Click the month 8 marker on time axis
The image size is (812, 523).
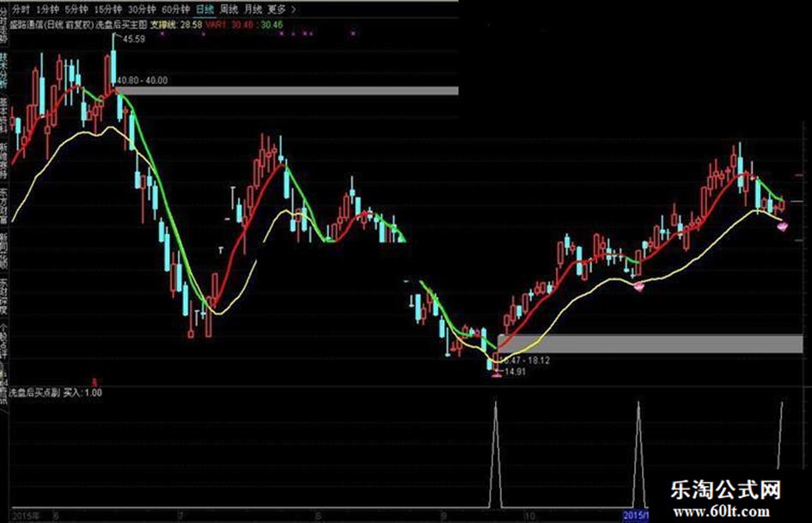tap(317, 516)
